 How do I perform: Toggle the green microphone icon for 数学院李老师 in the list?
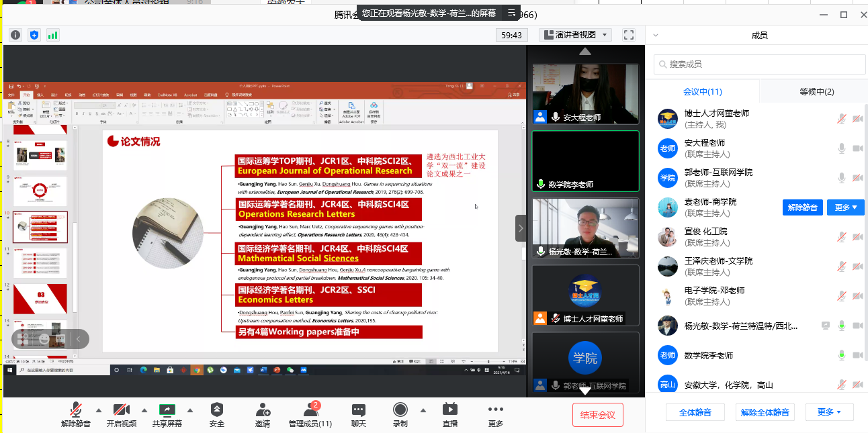click(841, 355)
